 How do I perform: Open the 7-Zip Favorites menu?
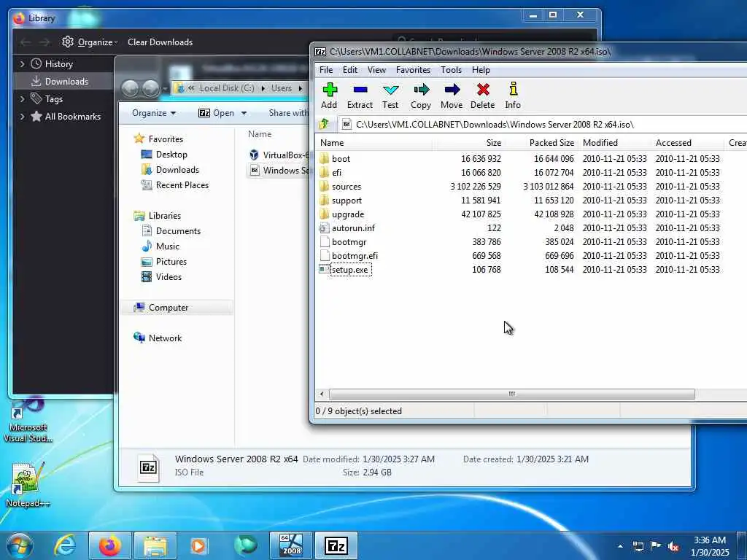coord(413,70)
